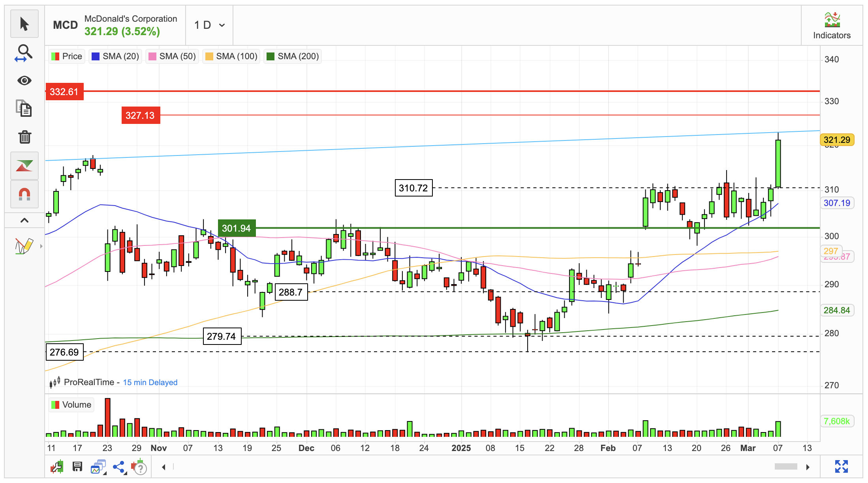The width and height of the screenshot is (868, 483).
Task: Click the Feb label on time axis
Action: (608, 448)
